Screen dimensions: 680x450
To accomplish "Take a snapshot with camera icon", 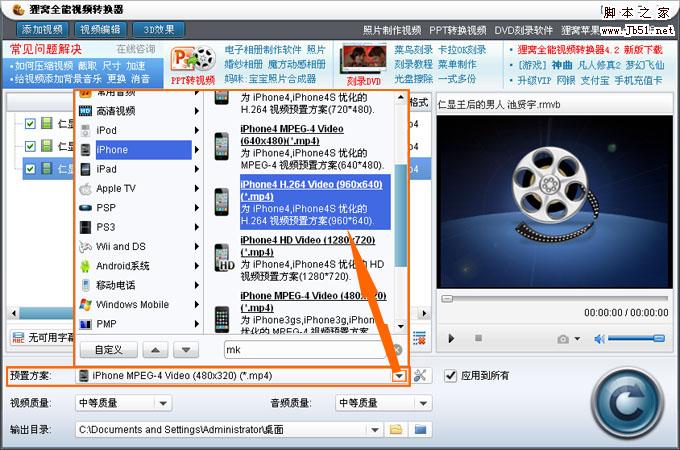I will click(x=563, y=339).
